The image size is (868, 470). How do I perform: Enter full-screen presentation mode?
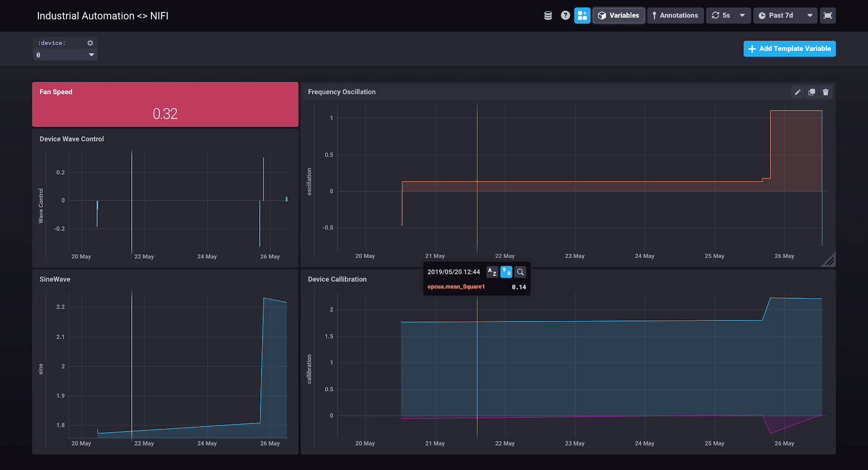[x=827, y=16]
